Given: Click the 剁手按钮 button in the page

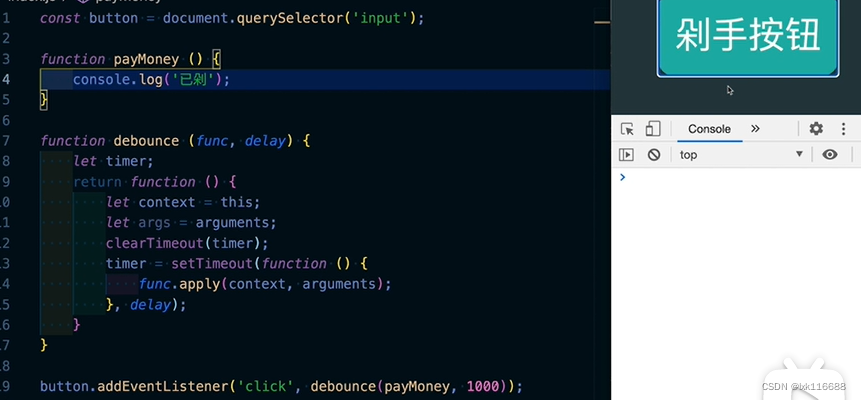Looking at the screenshot, I should (x=748, y=36).
